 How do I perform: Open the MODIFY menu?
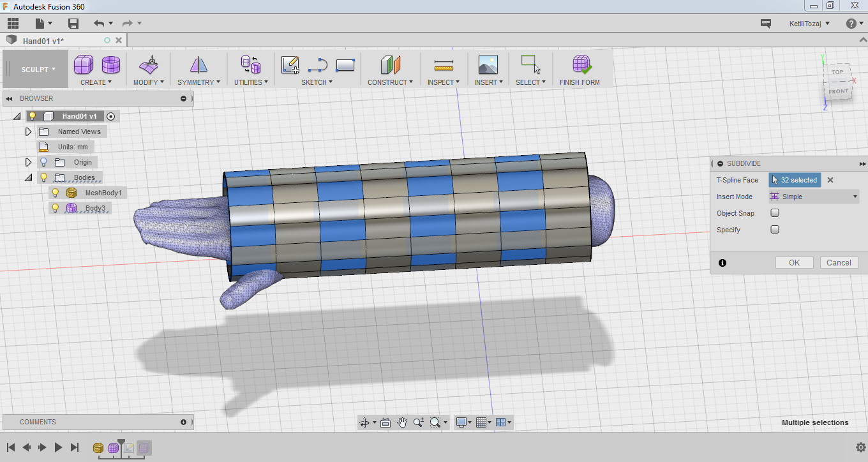(149, 82)
